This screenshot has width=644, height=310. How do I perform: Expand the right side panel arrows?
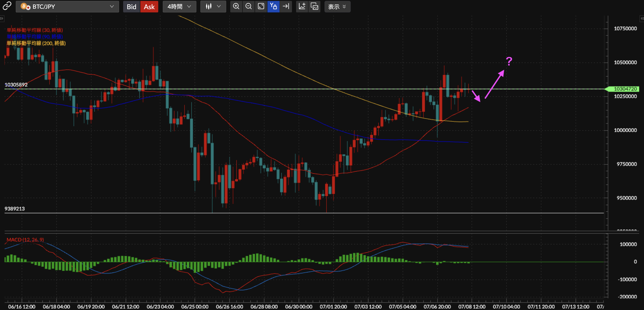(x=642, y=19)
